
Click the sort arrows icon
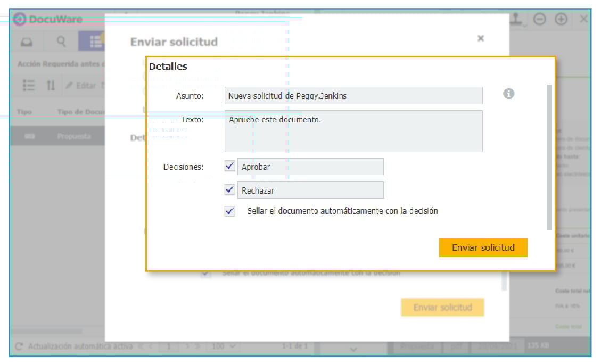(x=51, y=85)
